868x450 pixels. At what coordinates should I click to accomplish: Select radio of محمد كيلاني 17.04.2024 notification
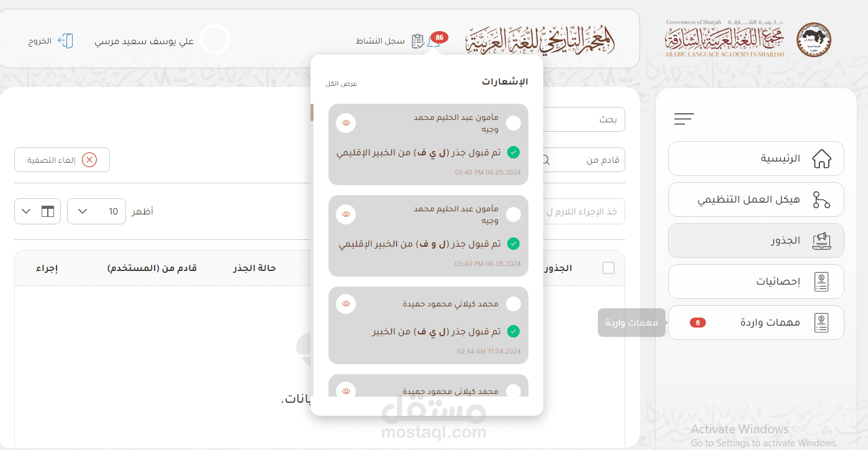coord(513,304)
